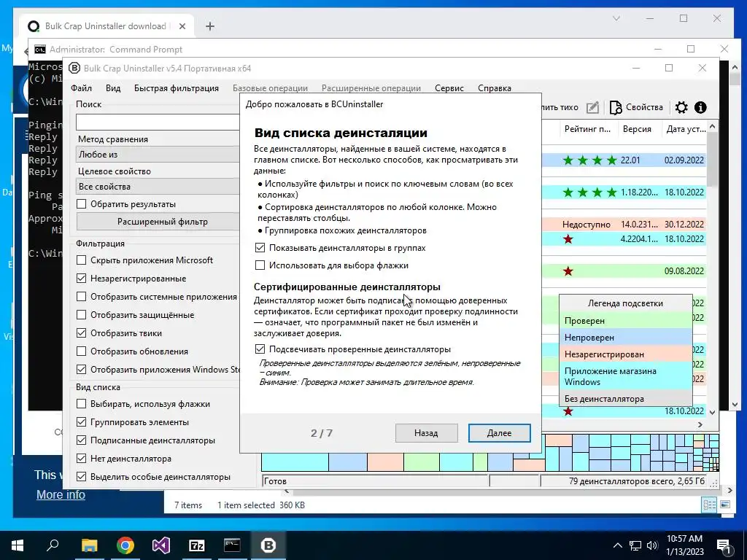747x560 pixels.
Task: Open the Сервис menu
Action: (x=449, y=88)
